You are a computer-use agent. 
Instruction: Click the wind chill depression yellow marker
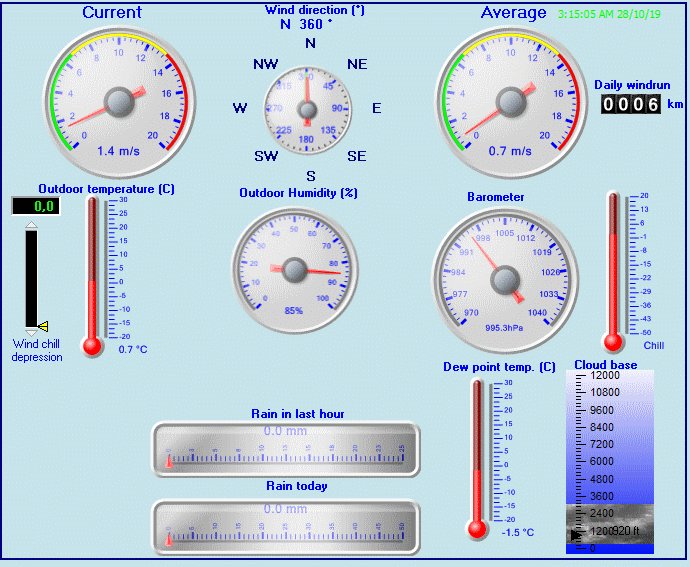(x=43, y=326)
